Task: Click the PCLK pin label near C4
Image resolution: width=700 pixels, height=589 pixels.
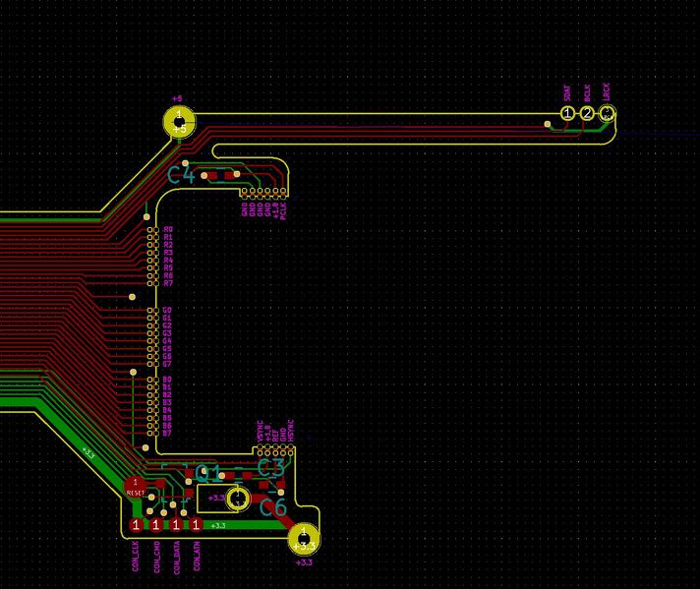Action: tap(284, 208)
